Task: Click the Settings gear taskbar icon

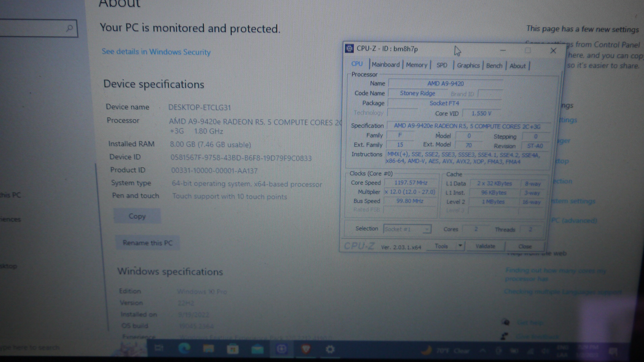Action: click(x=330, y=350)
